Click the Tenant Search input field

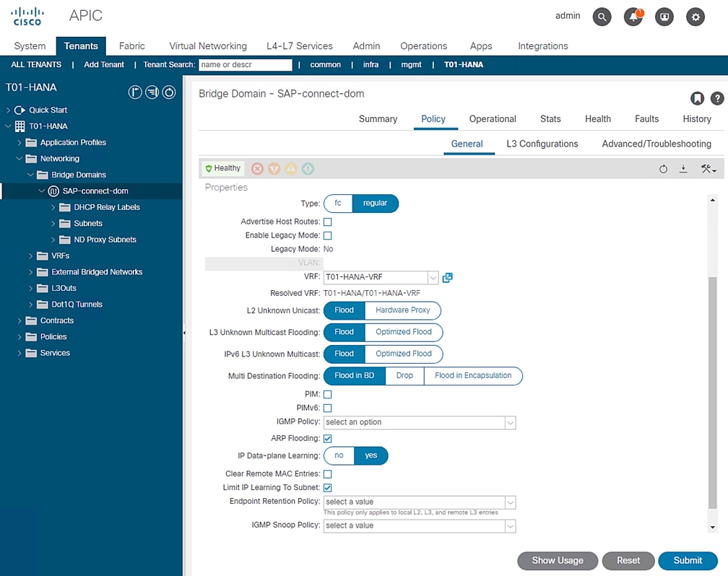coord(246,64)
